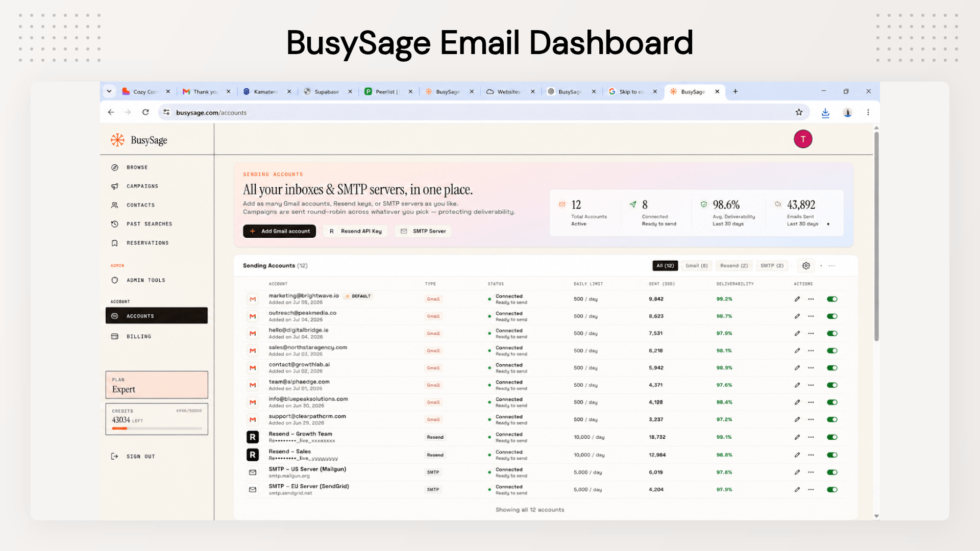Click the Expert plan card
The height and width of the screenshot is (551, 980).
157,385
